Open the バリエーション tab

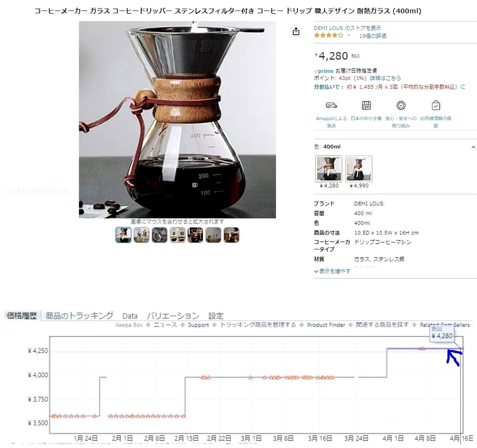click(173, 316)
